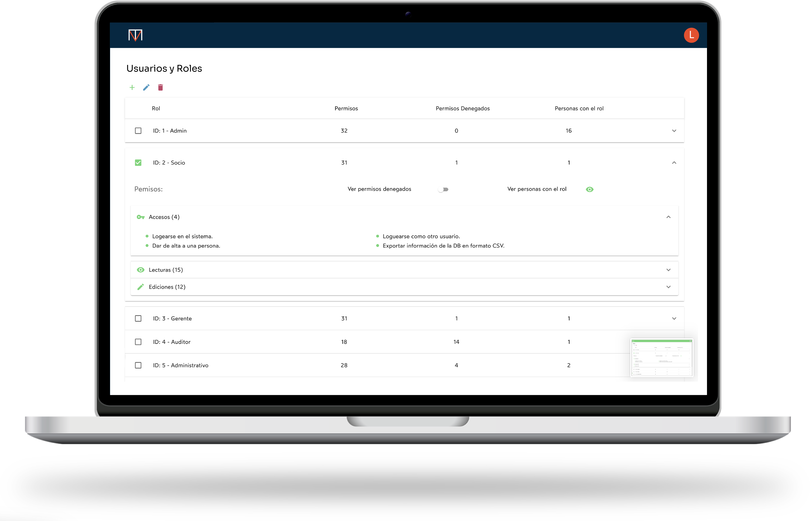The height and width of the screenshot is (521, 812).
Task: Click 'Exportar información de la DB' permission
Action: (444, 246)
